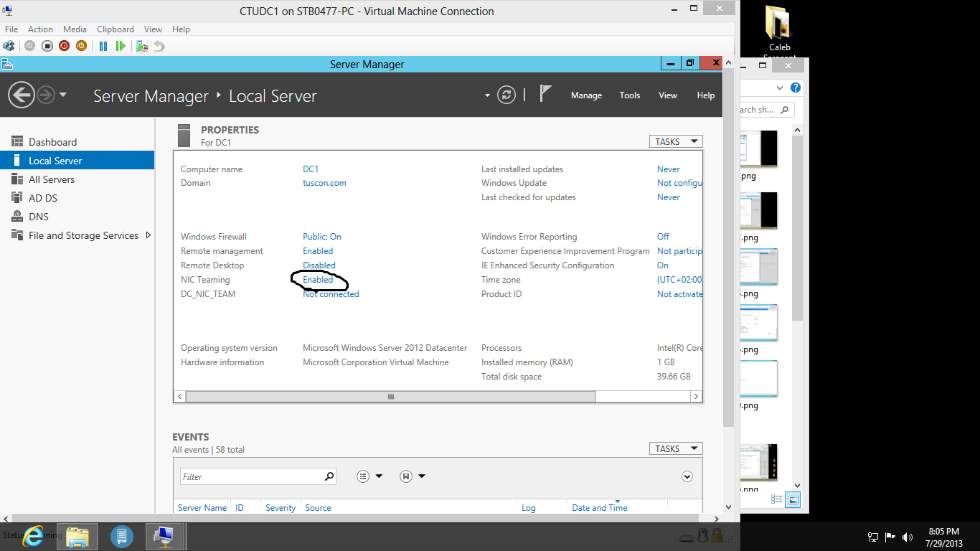Click the NIC Teaming Enabled link
Viewport: 980px width, 551px height.
click(x=318, y=280)
